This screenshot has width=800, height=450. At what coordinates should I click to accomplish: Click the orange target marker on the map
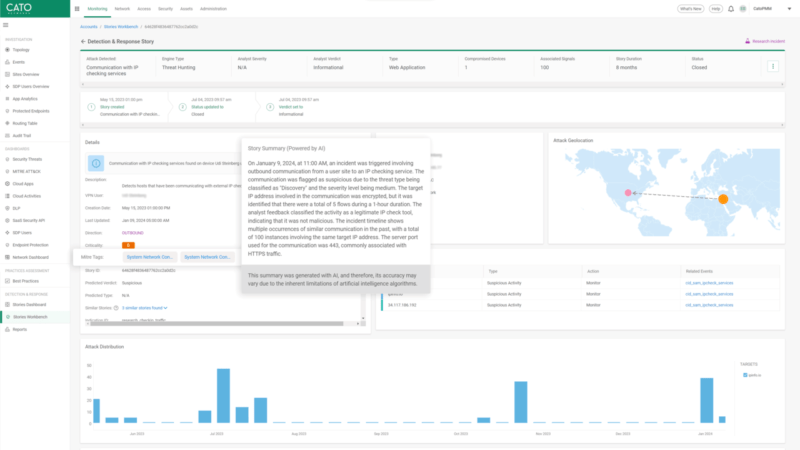pos(723,200)
